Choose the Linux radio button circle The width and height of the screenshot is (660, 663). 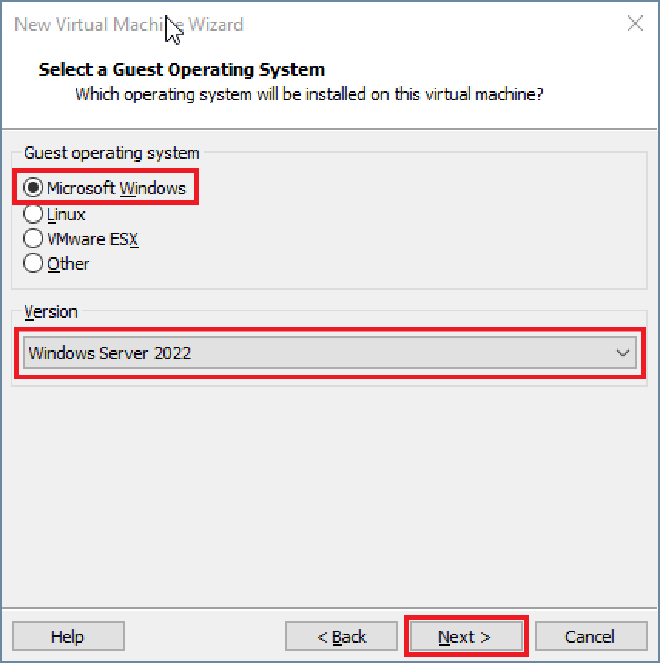tap(33, 214)
